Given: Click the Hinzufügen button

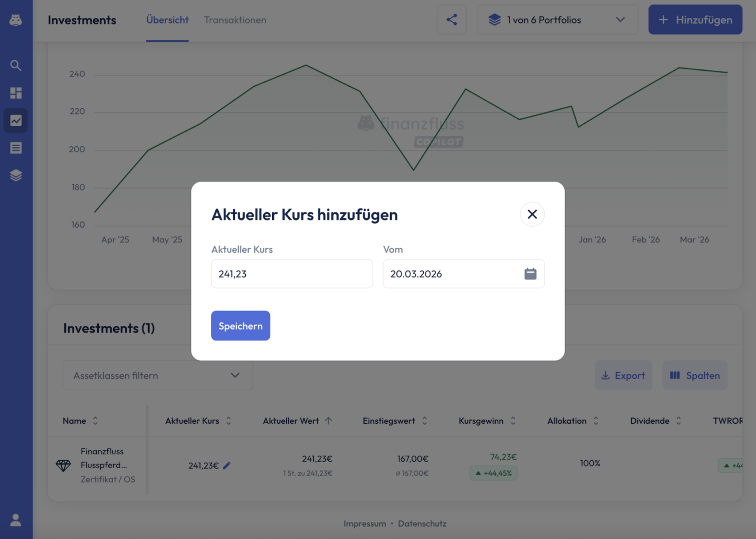Looking at the screenshot, I should pyautogui.click(x=695, y=20).
